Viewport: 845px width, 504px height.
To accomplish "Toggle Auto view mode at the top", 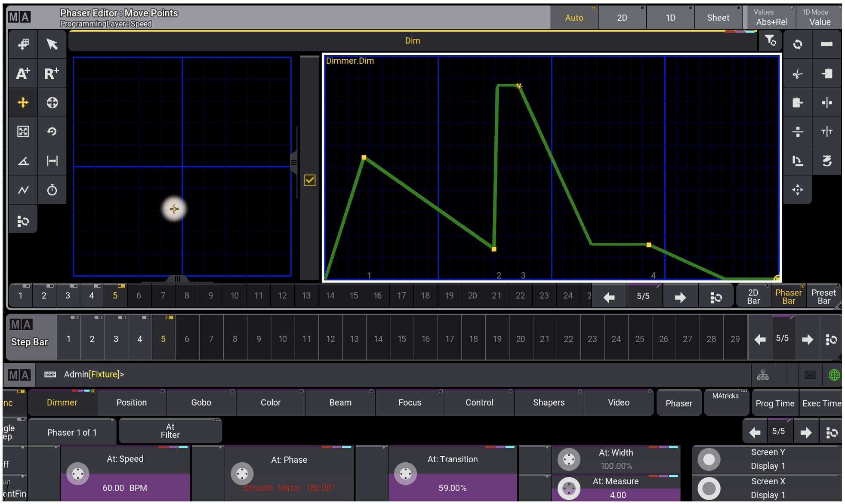I will pyautogui.click(x=574, y=17).
